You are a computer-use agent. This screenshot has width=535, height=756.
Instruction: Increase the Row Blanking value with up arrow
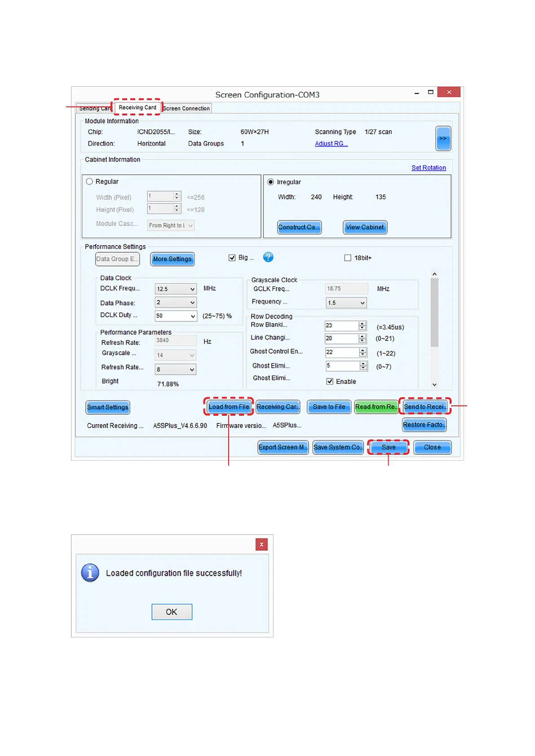pyautogui.click(x=363, y=323)
